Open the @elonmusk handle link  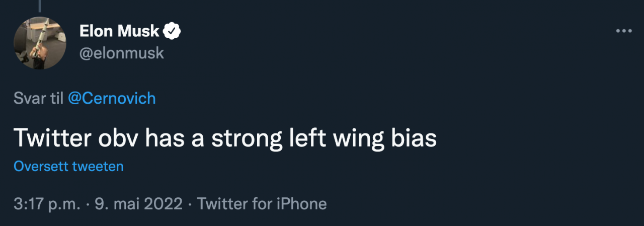122,53
